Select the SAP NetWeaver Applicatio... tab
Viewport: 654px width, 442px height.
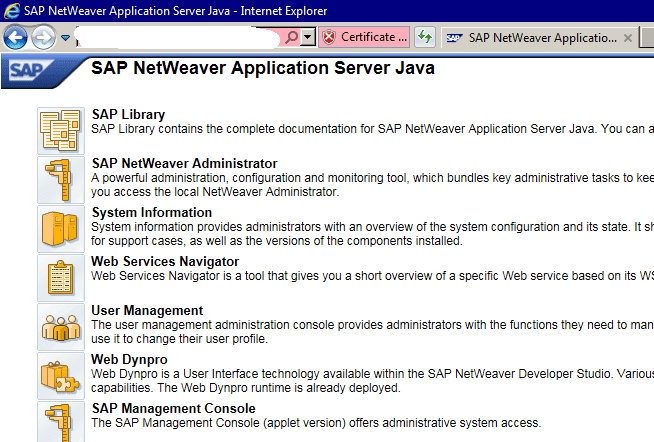(538, 38)
